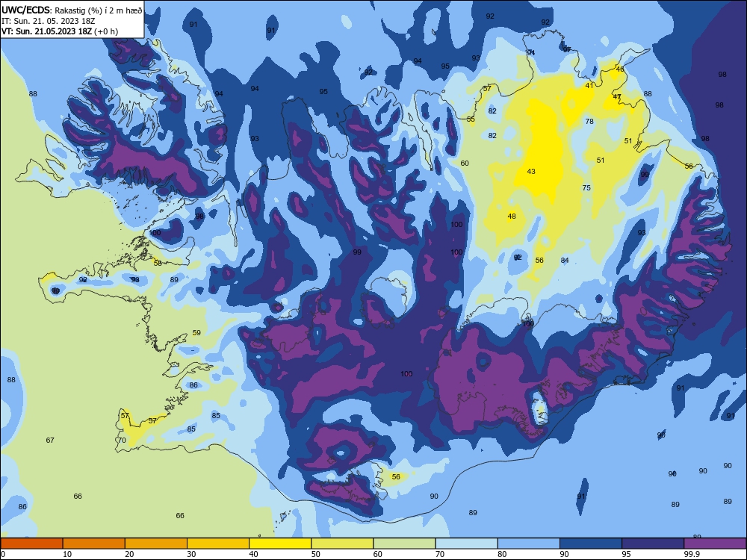Image resolution: width=747 pixels, height=560 pixels.
Task: Click the 20–30 light orange legend swatch
Action: click(x=156, y=544)
